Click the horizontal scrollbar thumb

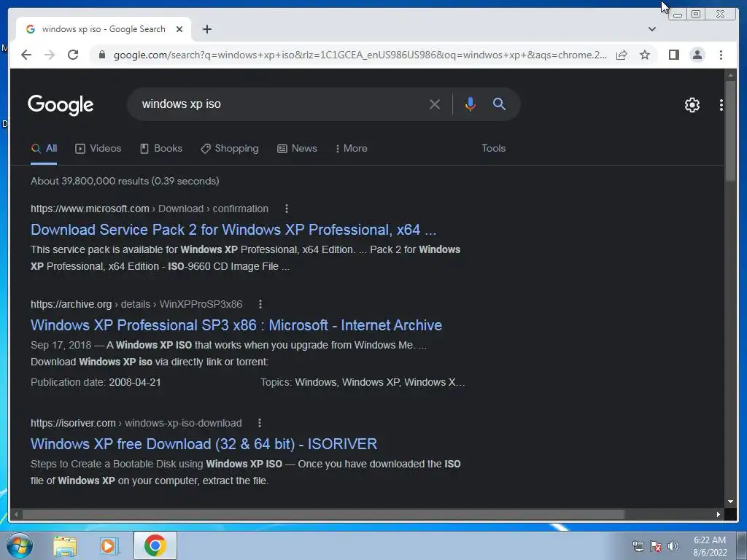point(323,514)
